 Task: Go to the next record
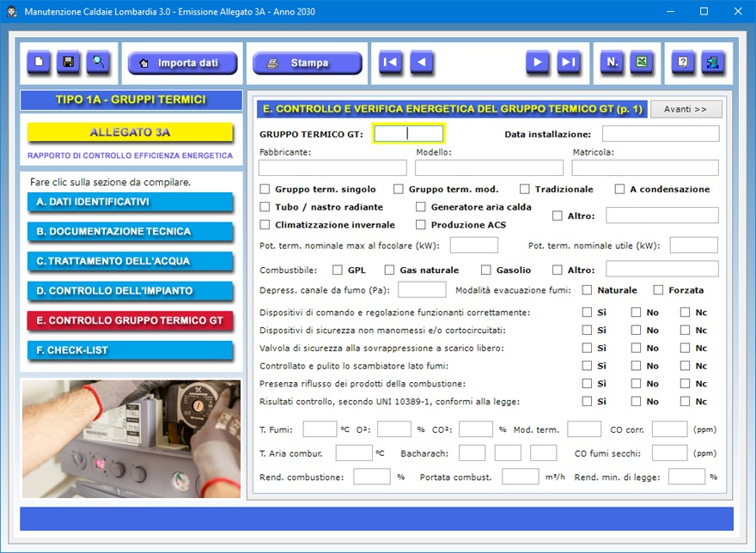[x=537, y=62]
